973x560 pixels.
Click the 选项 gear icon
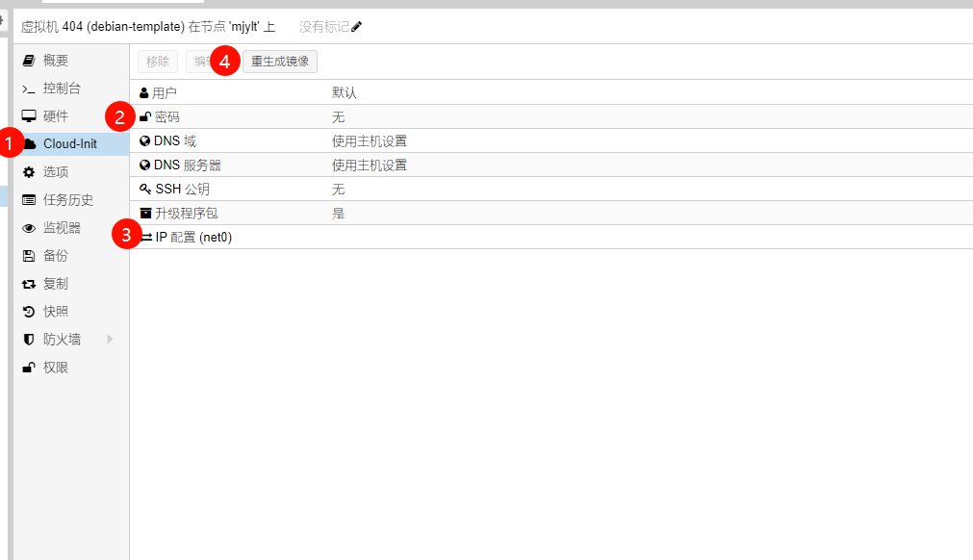(29, 172)
